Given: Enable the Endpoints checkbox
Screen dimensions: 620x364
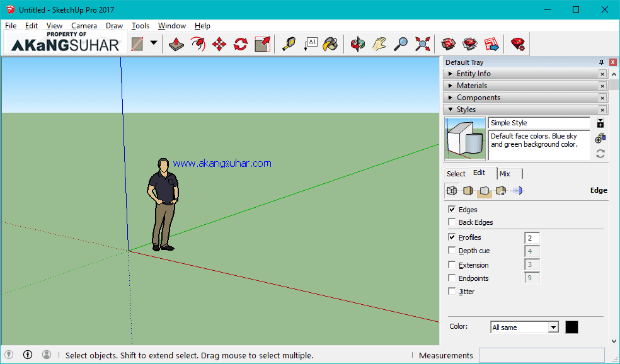Looking at the screenshot, I should 452,278.
